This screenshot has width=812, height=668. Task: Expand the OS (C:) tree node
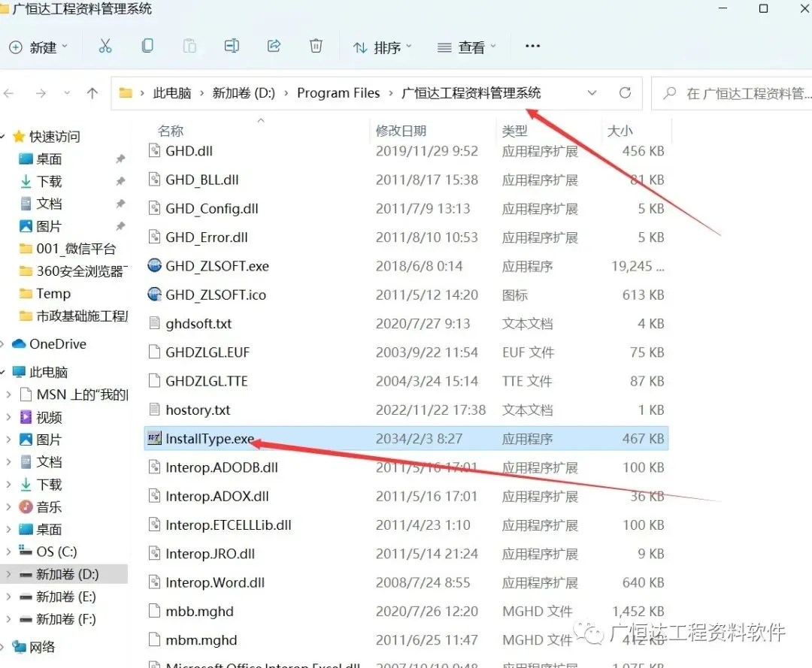pos(8,552)
